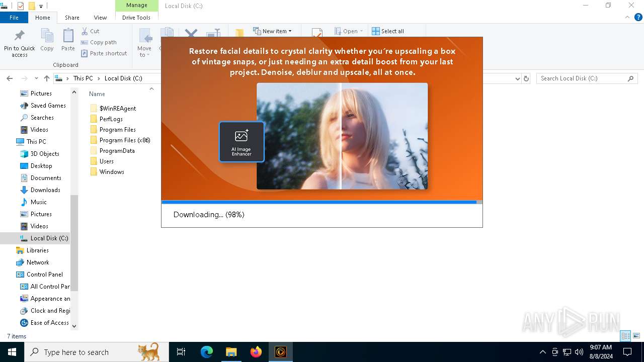The height and width of the screenshot is (362, 644).
Task: Click the taskbar search box
Action: (x=97, y=352)
